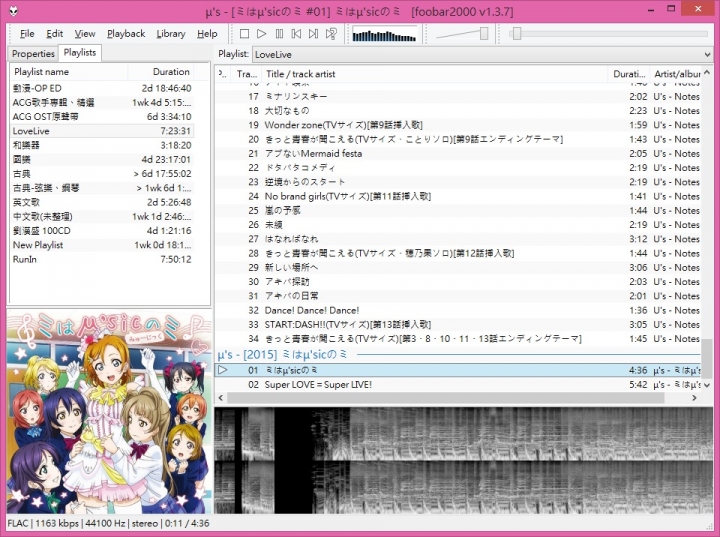Select the RunIn playlist
720x537 pixels.
pyautogui.click(x=102, y=259)
